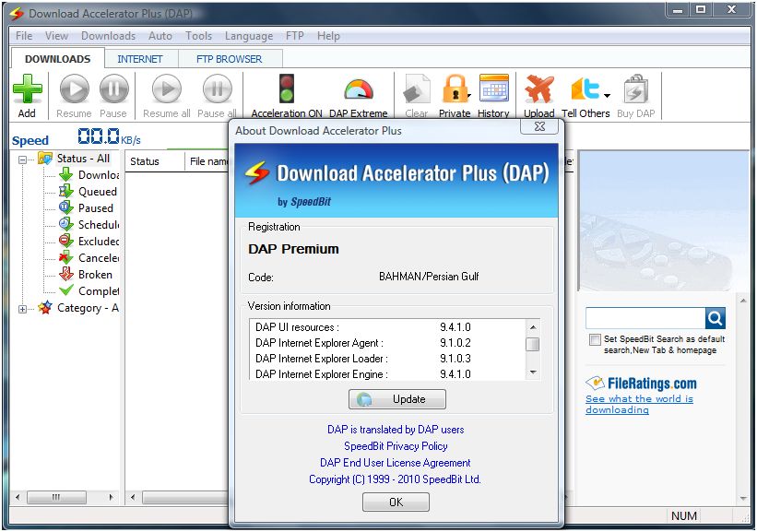Image resolution: width=757 pixels, height=532 pixels.
Task: Click the File name column header
Action: [x=207, y=161]
